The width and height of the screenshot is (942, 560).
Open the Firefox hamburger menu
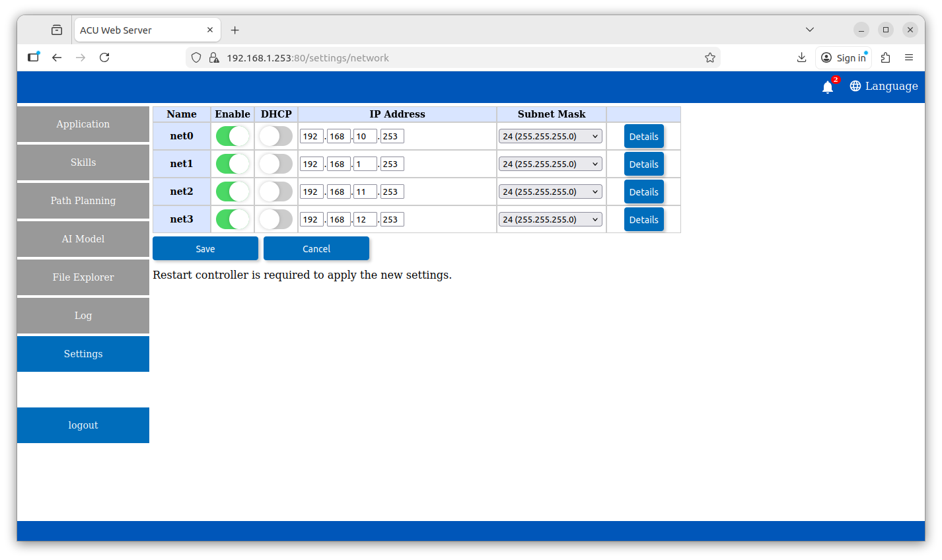pos(909,57)
